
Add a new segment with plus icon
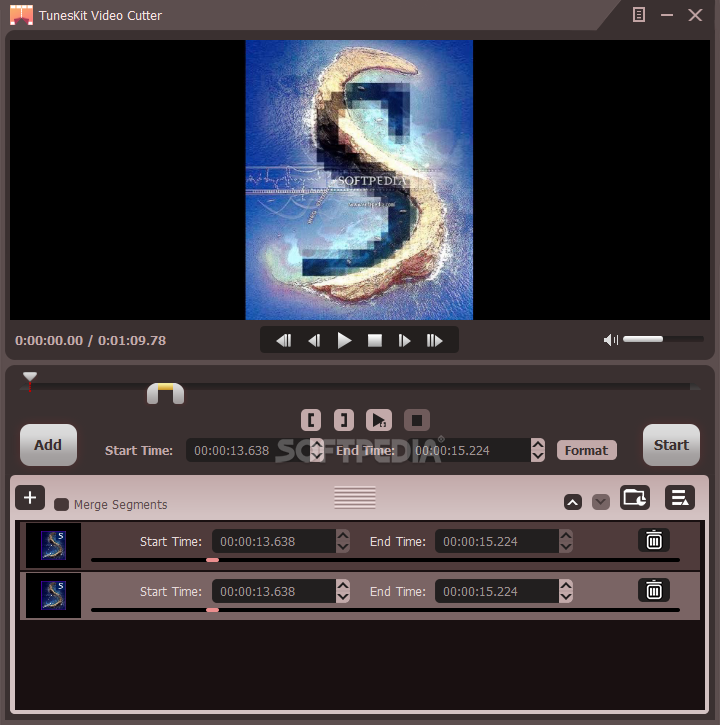pos(30,498)
